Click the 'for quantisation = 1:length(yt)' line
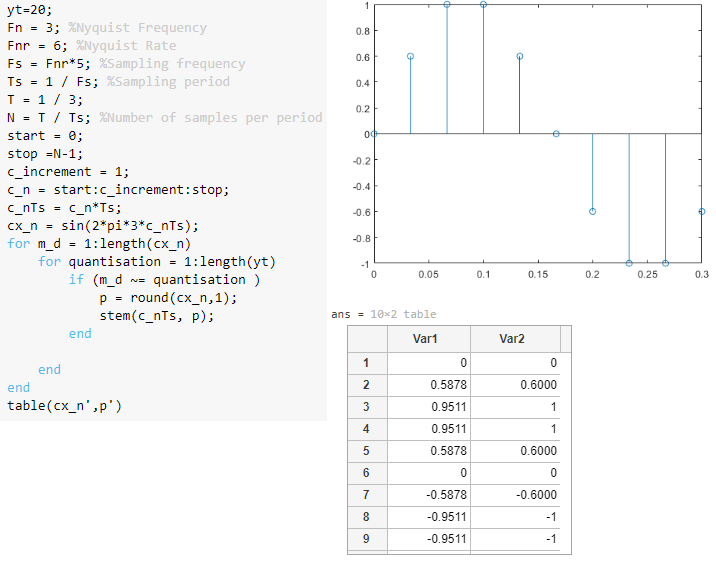 tap(157, 262)
